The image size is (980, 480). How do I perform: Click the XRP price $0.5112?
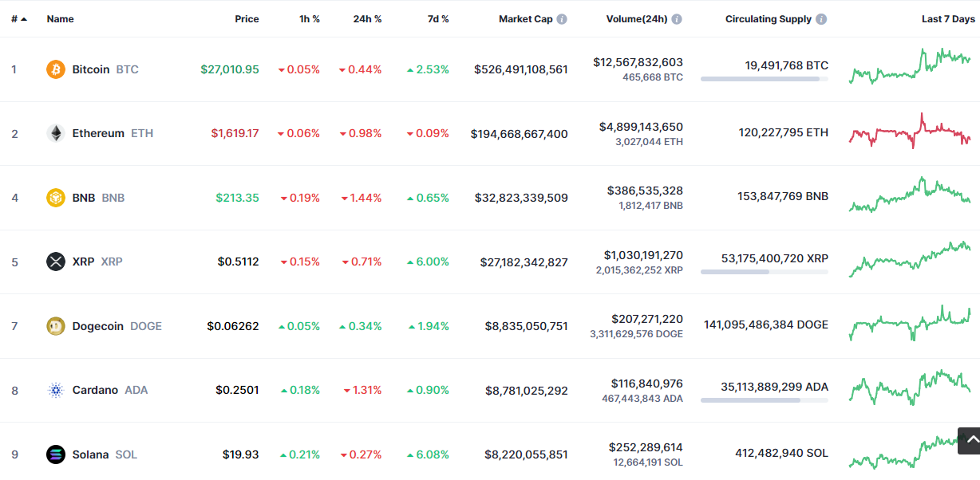coord(239,262)
